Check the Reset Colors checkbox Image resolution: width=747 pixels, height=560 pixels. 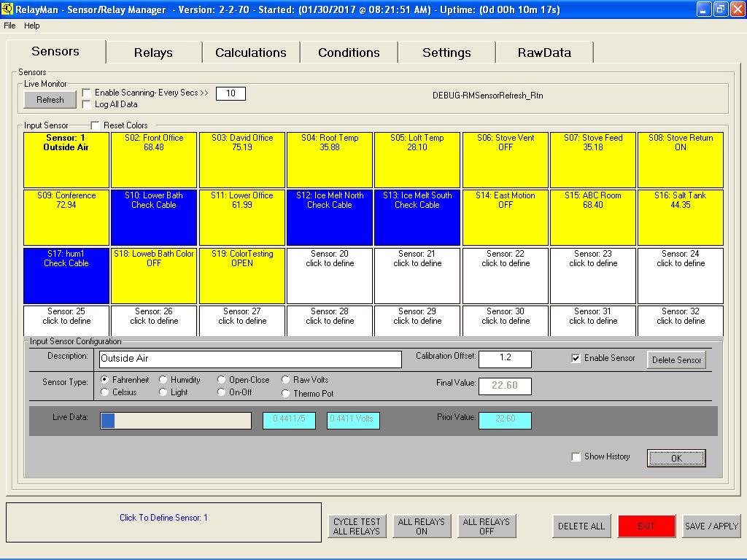(x=96, y=125)
